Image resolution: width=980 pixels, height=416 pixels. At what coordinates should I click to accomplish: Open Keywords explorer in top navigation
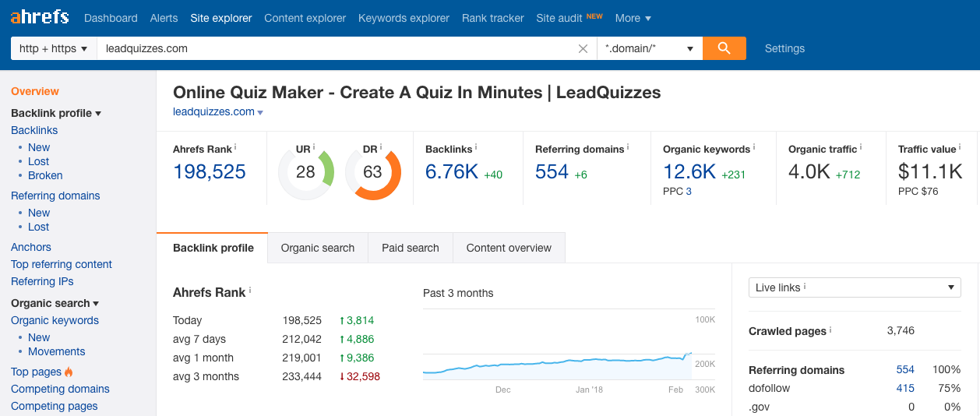[404, 18]
